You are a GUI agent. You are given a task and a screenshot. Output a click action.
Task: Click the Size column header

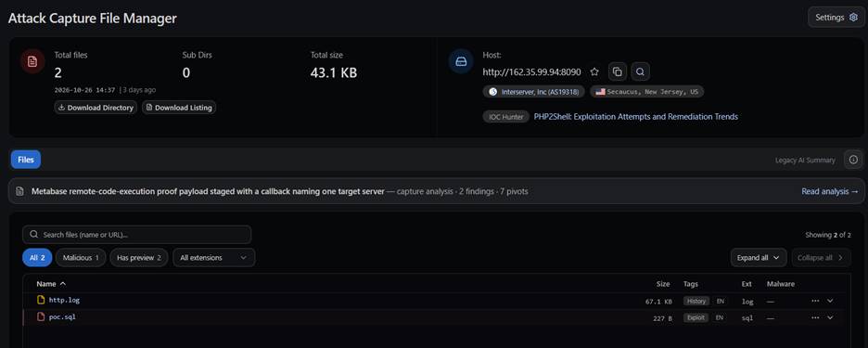(x=663, y=284)
